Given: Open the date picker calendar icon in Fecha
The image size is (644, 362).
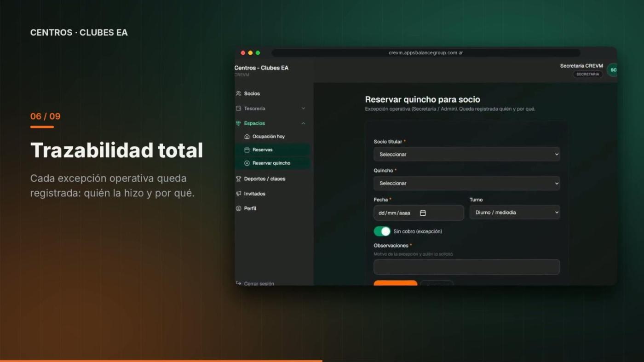Looking at the screenshot, I should (423, 213).
